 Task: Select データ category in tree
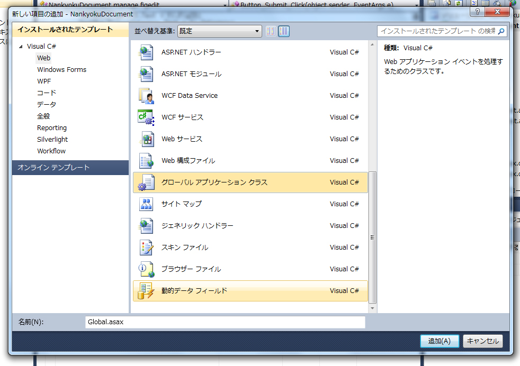click(x=46, y=104)
